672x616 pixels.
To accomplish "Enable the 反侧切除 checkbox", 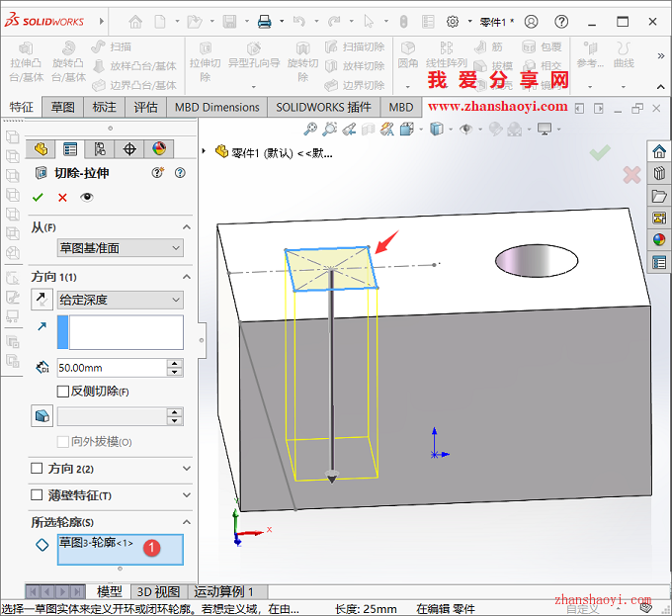I will [63, 391].
